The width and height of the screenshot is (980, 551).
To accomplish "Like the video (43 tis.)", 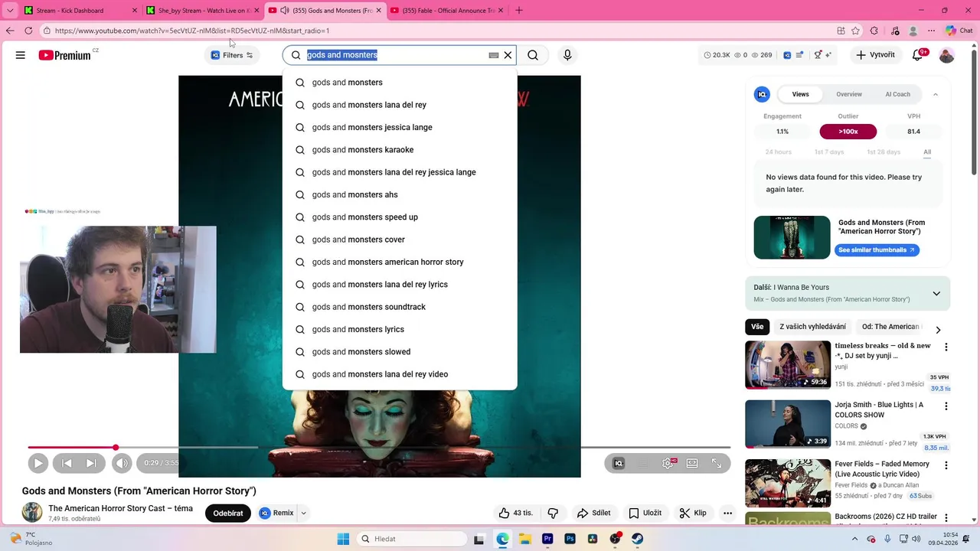I will coord(516,513).
